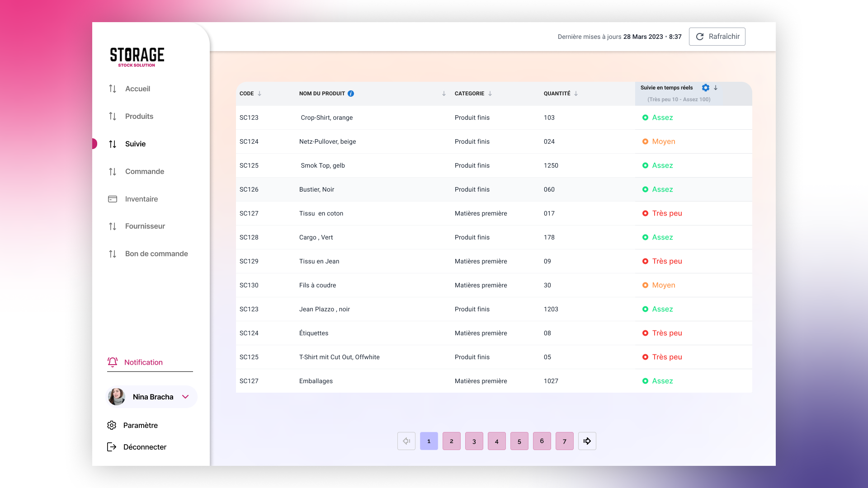Open the Fournisseur menu item
Viewport: 868px width, 488px height.
(x=145, y=226)
